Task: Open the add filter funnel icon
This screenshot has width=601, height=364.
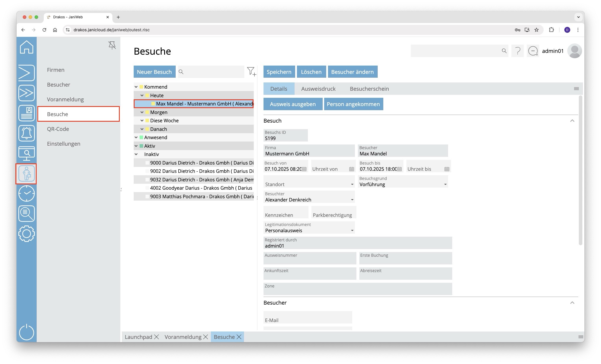Action: coord(251,71)
